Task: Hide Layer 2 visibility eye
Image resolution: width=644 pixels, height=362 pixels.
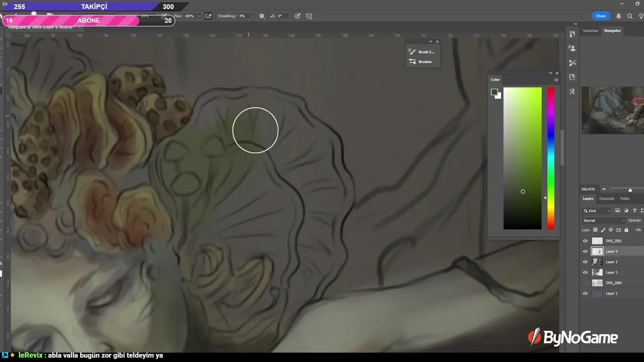Action: [585, 262]
